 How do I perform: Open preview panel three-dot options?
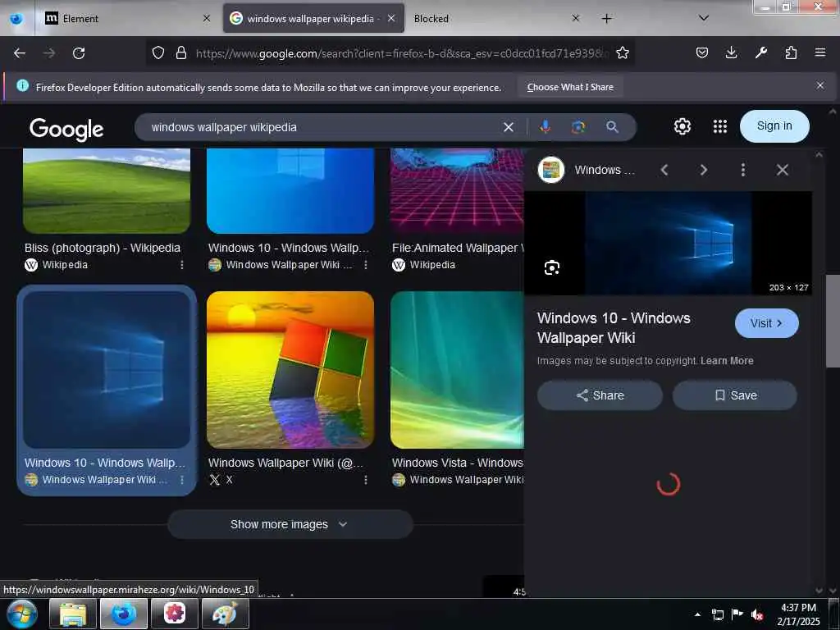pyautogui.click(x=742, y=170)
